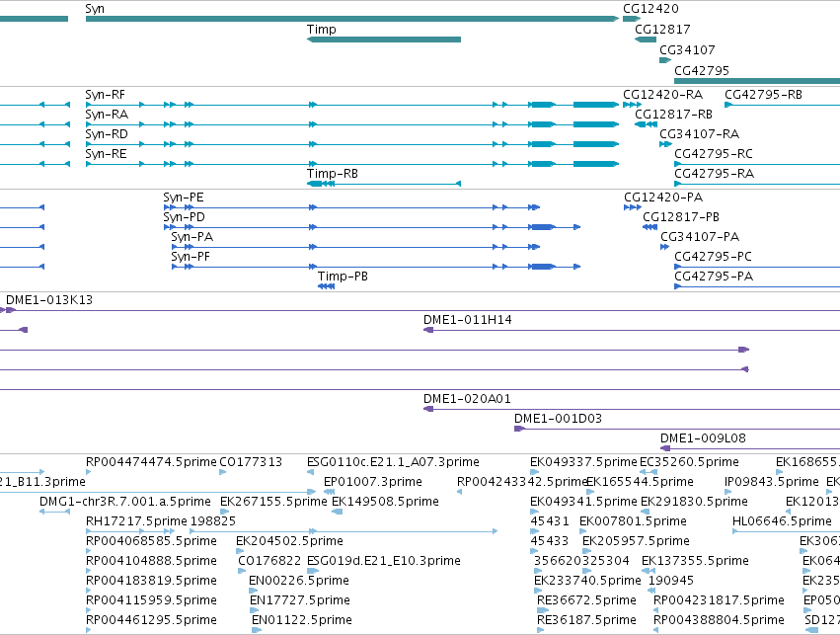840x635 pixels.
Task: Click the RP004068585.5prime EST label
Action: coord(151,541)
